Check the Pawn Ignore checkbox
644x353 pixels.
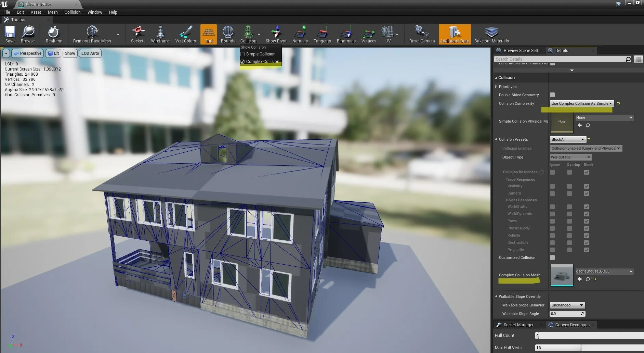(x=552, y=221)
